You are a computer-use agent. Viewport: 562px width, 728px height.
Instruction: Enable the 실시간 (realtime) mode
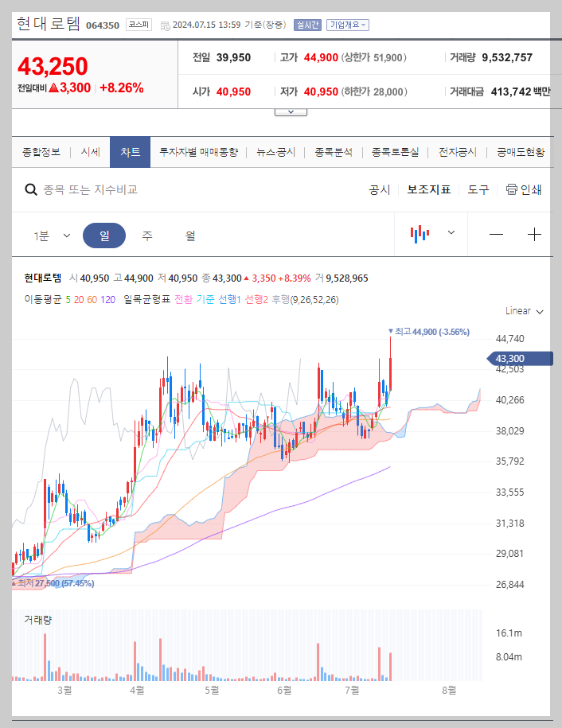click(x=309, y=25)
